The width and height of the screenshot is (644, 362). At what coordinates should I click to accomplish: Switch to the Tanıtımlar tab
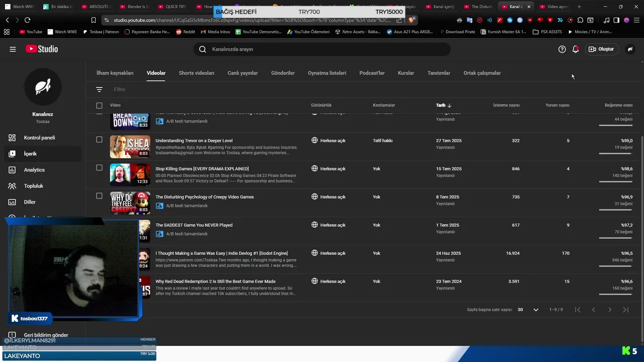(439, 73)
